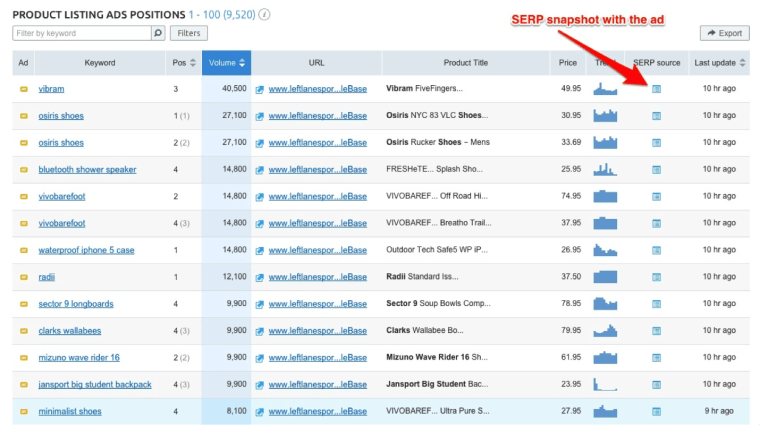
Task: Open external link icon for mizuno wave rider 16 URL
Action: 260,358
